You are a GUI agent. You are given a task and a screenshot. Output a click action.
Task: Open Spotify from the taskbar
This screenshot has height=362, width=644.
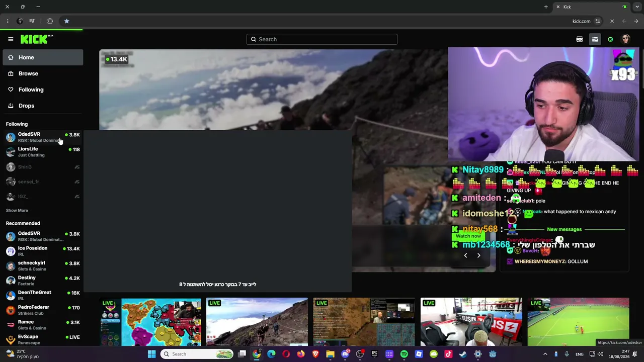tap(404, 354)
